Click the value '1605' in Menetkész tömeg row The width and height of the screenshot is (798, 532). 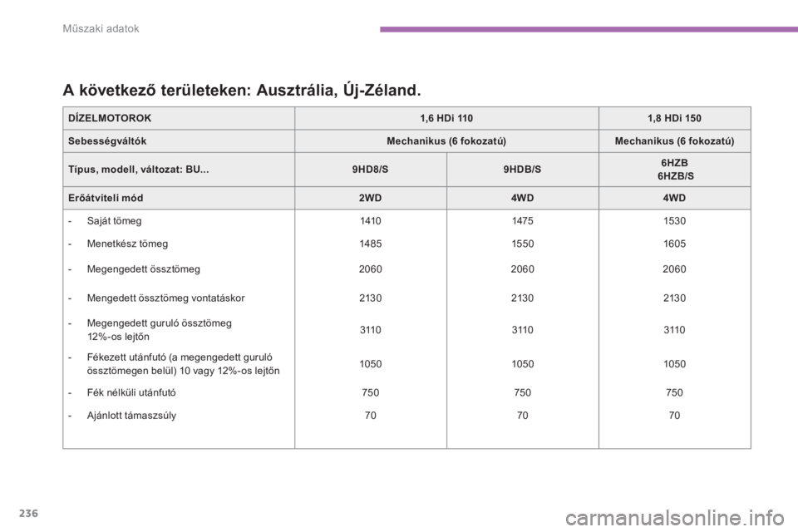pos(674,244)
